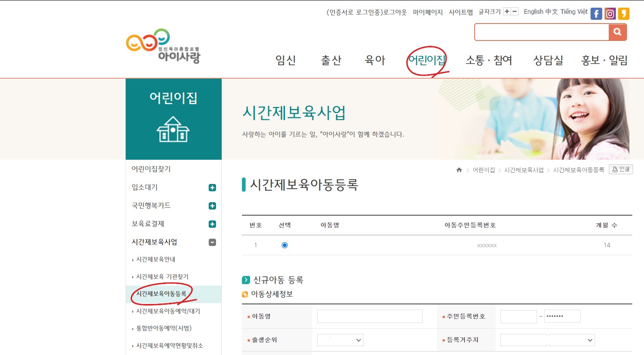Click the orange search magnifier button
644x355 pixels.
(618, 32)
